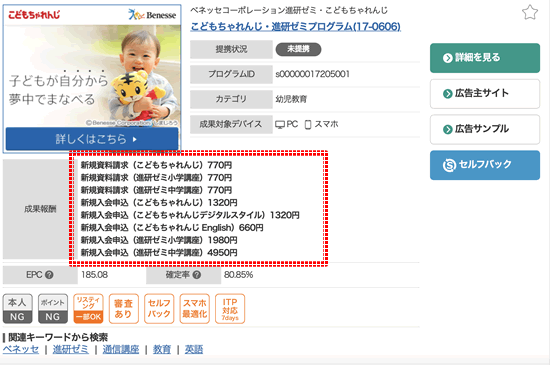Click the リスティング 一部OK badge

[88, 309]
